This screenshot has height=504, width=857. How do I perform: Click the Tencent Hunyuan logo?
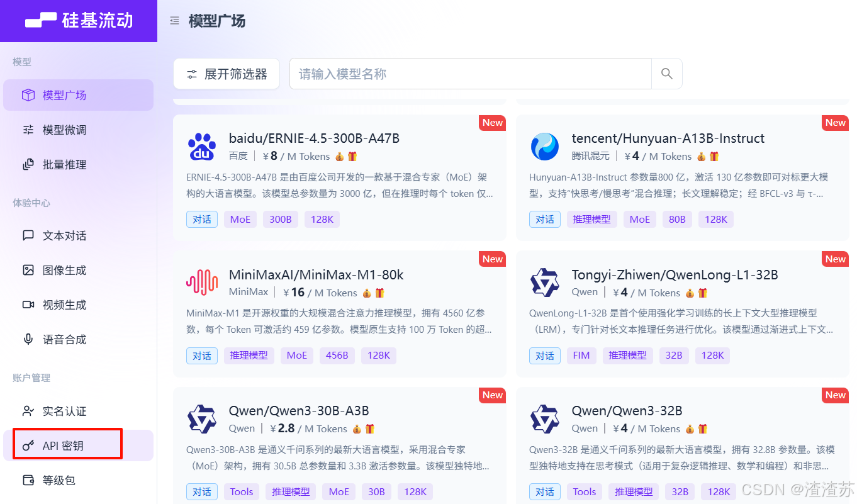pyautogui.click(x=544, y=147)
